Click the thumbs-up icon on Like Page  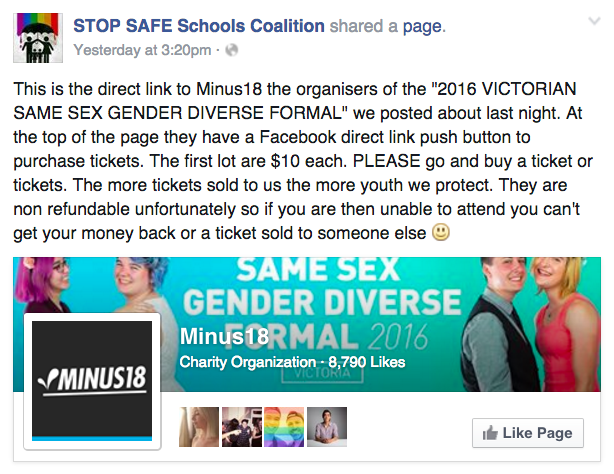pos(490,433)
